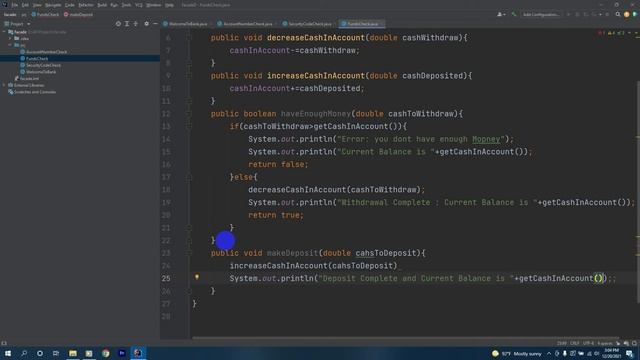640x360 pixels.
Task: Open Chrome from the taskbar
Action: click(106, 353)
